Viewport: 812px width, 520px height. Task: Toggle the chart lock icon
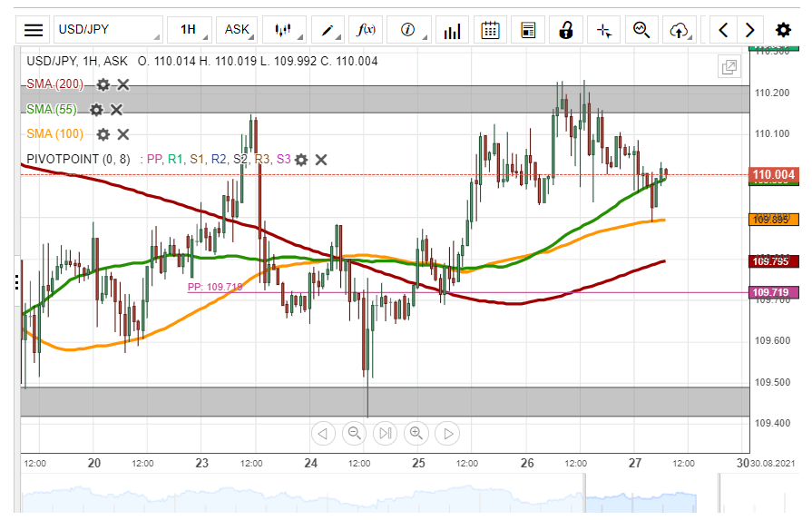[566, 30]
